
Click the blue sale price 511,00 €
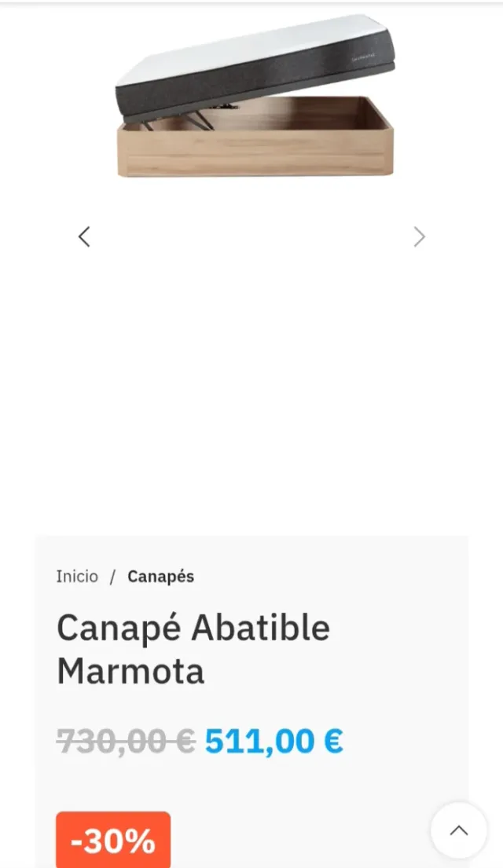pos(272,738)
